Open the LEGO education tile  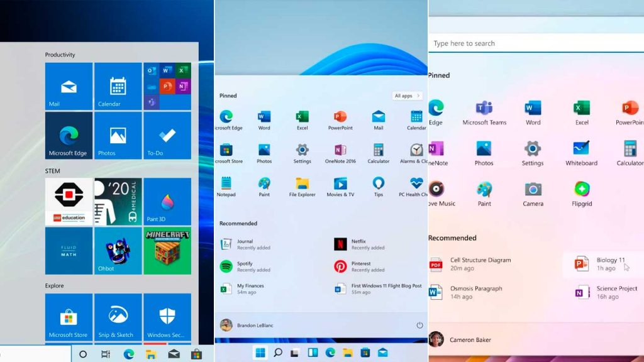click(69, 202)
